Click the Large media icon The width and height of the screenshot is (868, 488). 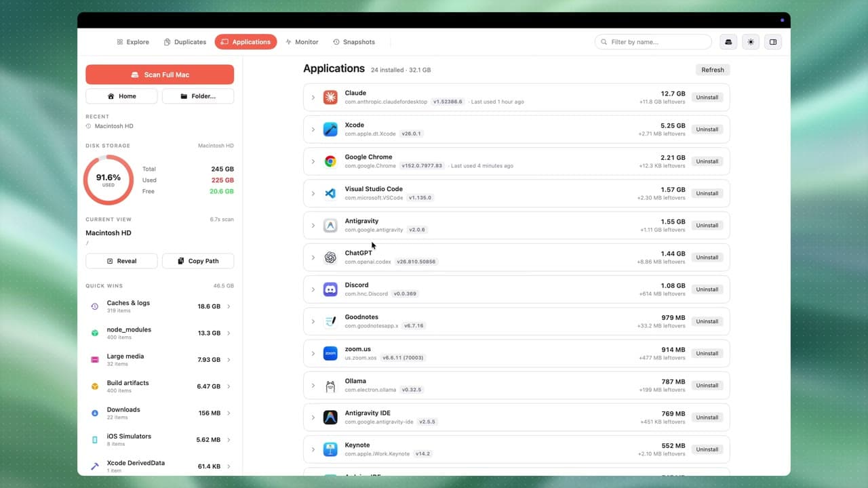tap(95, 360)
